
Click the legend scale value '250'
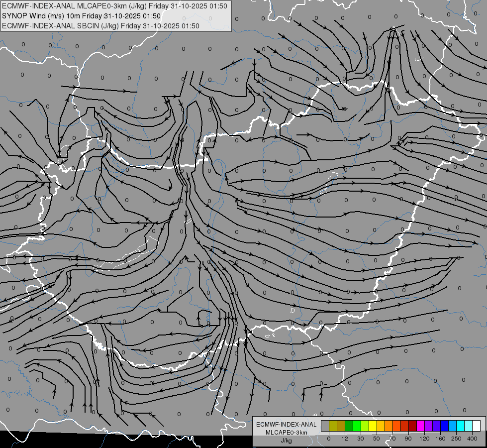[x=456, y=439]
